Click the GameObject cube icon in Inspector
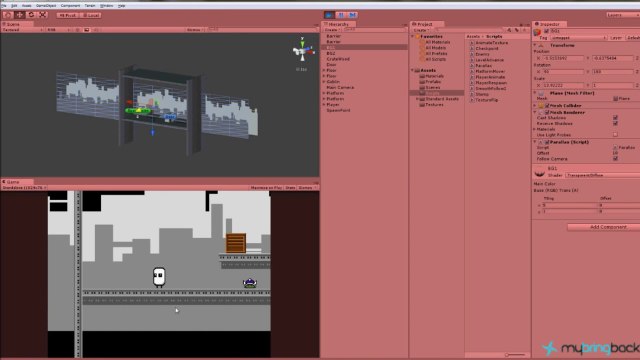640x360 pixels. click(x=537, y=32)
